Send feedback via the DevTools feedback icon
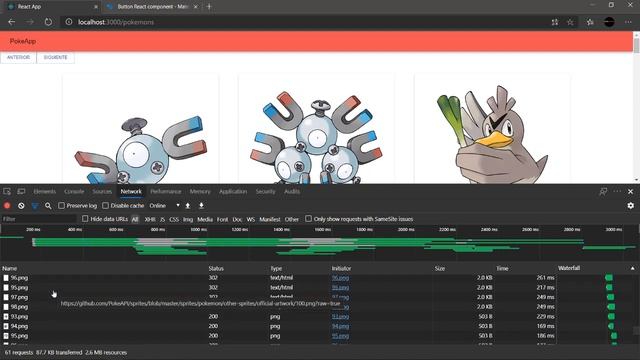 pos(603,191)
